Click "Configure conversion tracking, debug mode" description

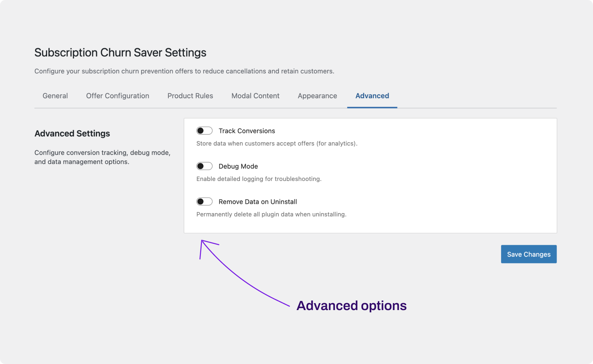(x=103, y=157)
